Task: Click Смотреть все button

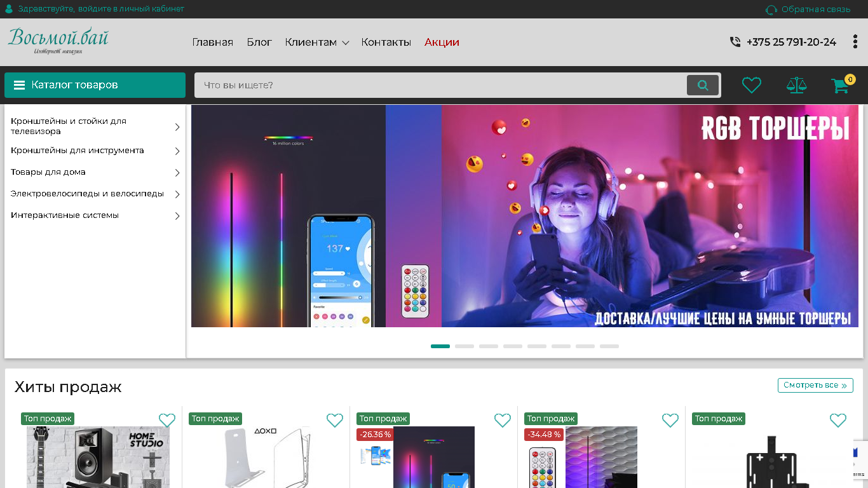Action: [x=815, y=385]
